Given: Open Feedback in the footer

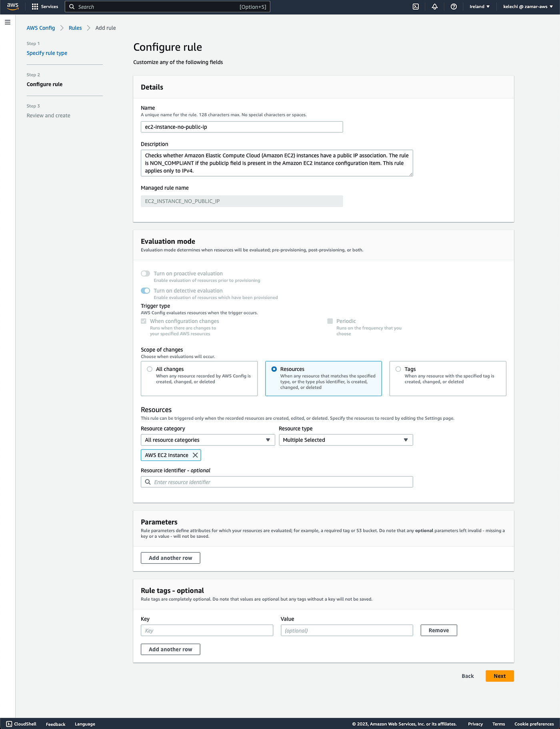Looking at the screenshot, I should click(x=56, y=724).
